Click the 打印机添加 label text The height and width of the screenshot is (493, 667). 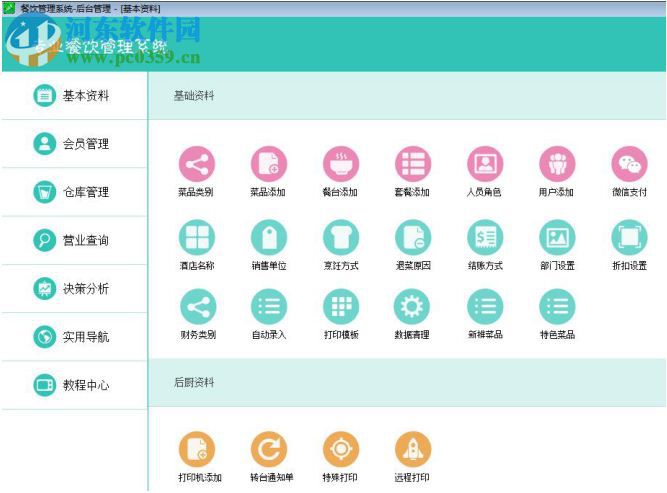[200, 477]
